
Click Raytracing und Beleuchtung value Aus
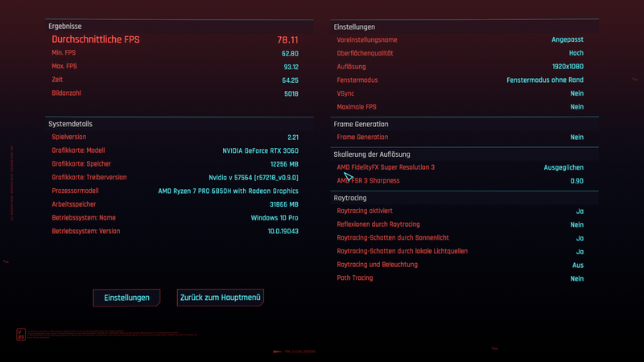pos(578,265)
